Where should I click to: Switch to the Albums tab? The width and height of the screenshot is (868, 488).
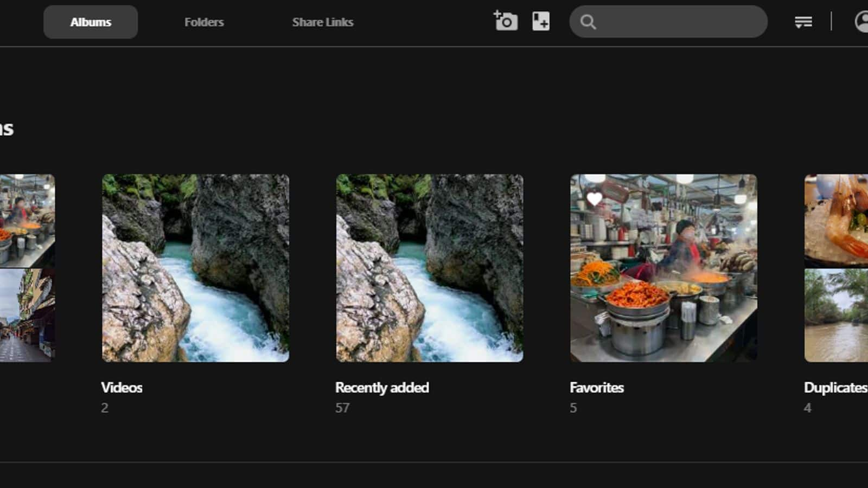click(x=91, y=22)
